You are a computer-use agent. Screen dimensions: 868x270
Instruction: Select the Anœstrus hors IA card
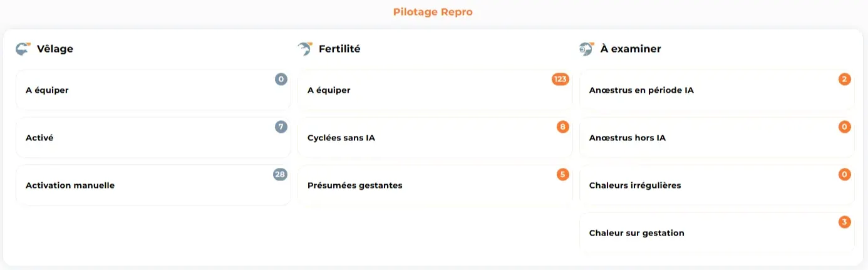point(717,138)
